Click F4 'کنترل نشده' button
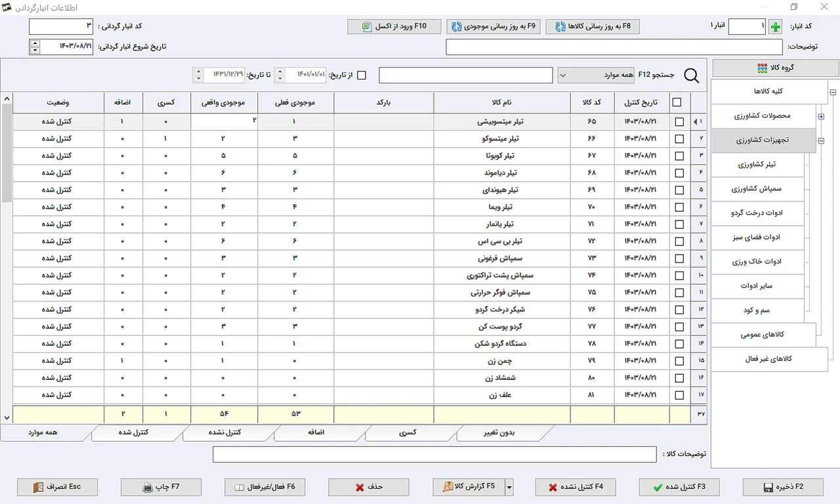This screenshot has height=504, width=840. (576, 487)
